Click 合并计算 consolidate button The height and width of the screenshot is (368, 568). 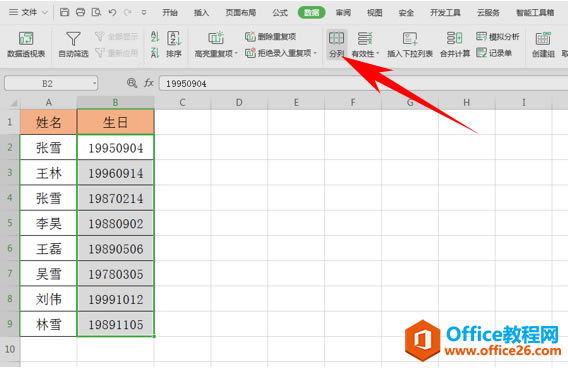click(x=455, y=45)
